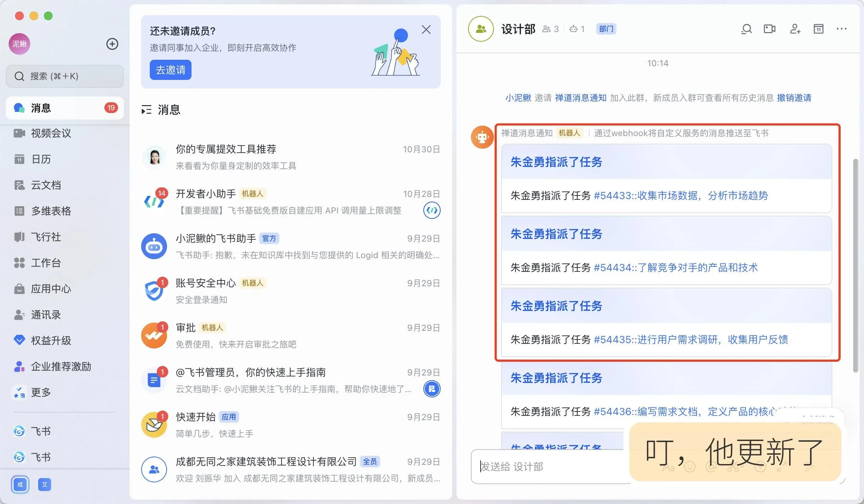Open task link #54433 收集市场数据
The image size is (864, 504).
pyautogui.click(x=681, y=195)
